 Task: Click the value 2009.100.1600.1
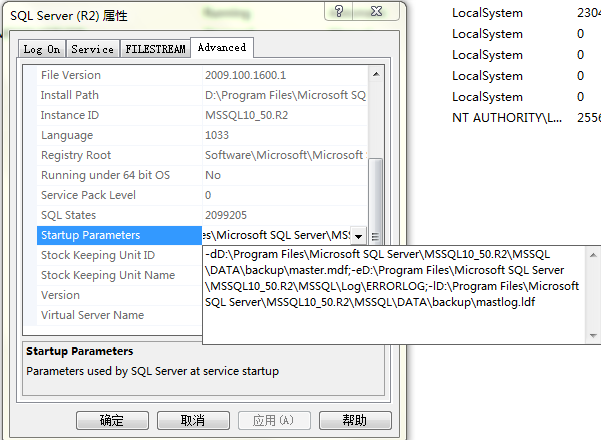[x=245, y=75]
